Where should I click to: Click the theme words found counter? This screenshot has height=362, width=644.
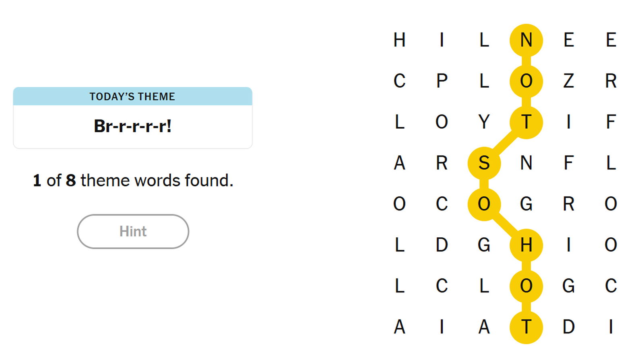point(133,180)
